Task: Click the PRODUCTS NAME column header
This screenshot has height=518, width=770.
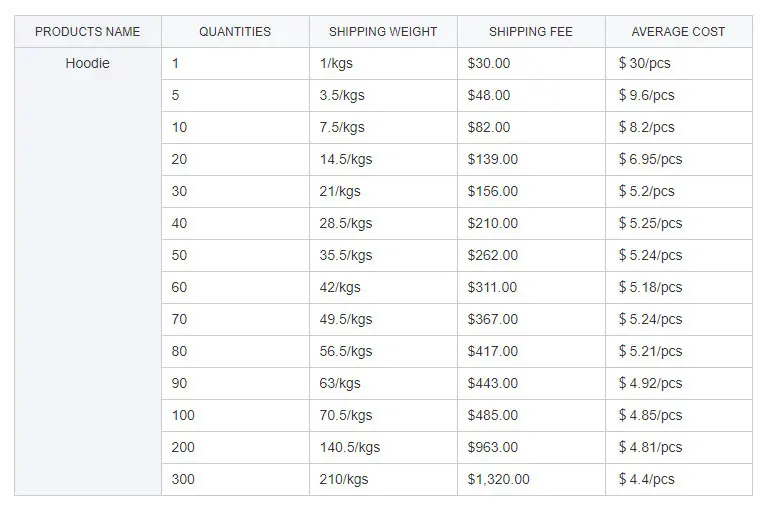Action: click(x=88, y=32)
